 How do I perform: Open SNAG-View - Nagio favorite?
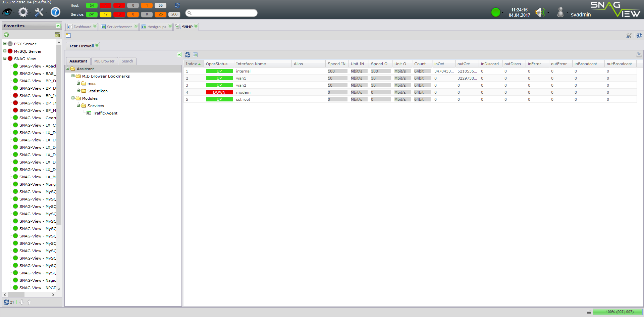tap(38, 280)
